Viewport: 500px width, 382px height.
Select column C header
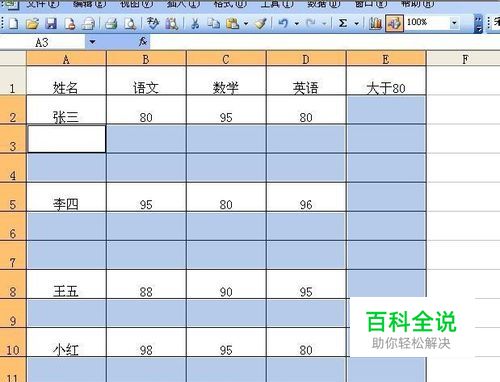(x=226, y=59)
